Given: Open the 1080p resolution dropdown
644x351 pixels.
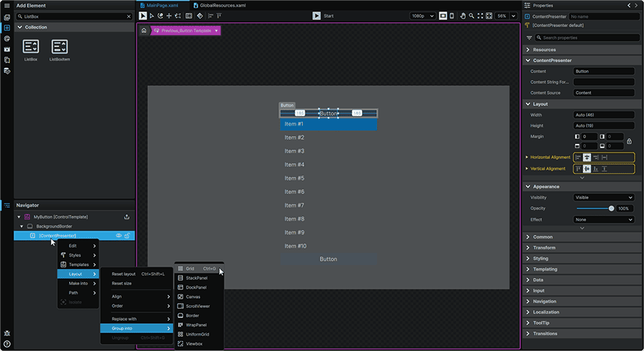Looking at the screenshot, I should (422, 16).
